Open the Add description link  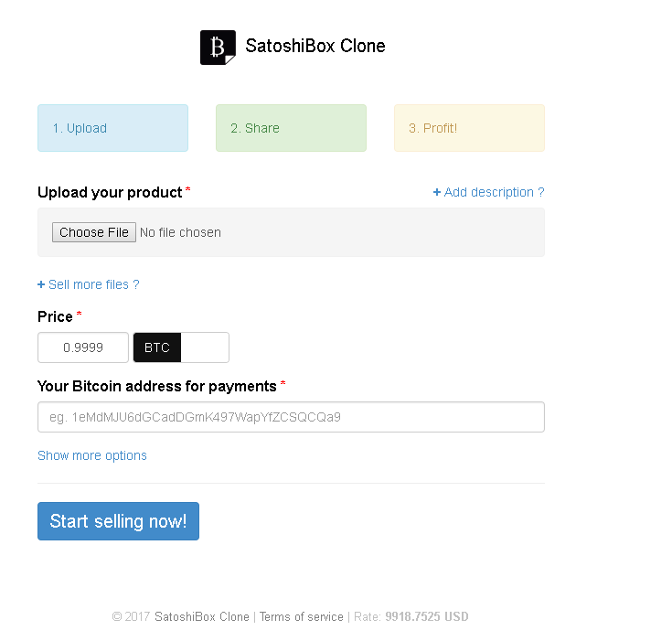488,192
